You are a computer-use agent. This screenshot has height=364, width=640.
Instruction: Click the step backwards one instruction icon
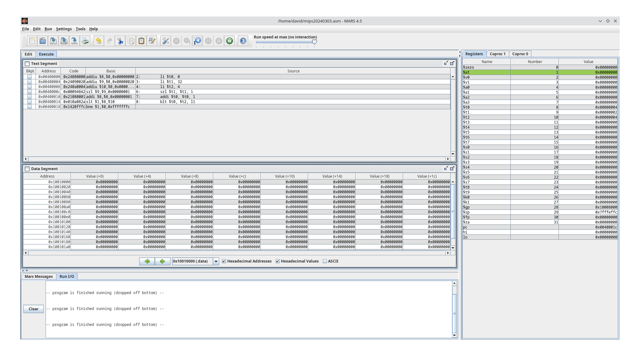[197, 41]
